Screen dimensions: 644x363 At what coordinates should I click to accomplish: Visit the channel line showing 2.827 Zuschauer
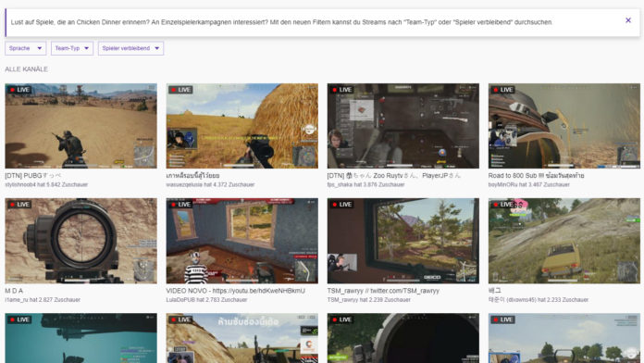coord(43,300)
